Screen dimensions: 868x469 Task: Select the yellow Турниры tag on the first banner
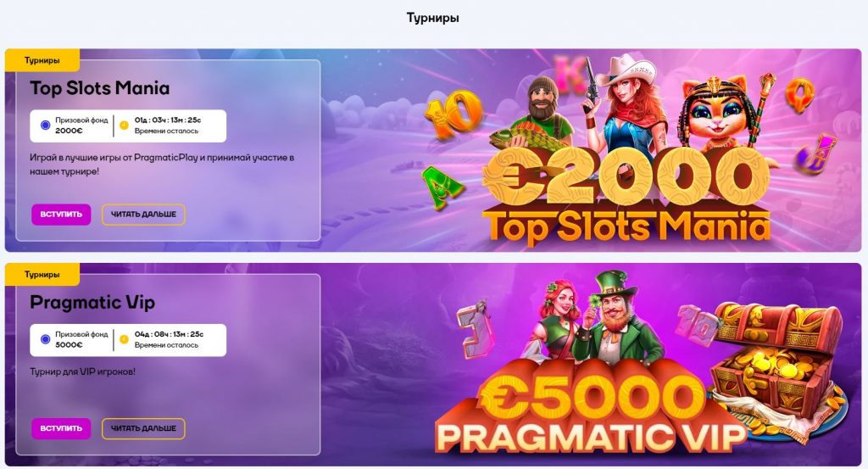click(x=42, y=60)
